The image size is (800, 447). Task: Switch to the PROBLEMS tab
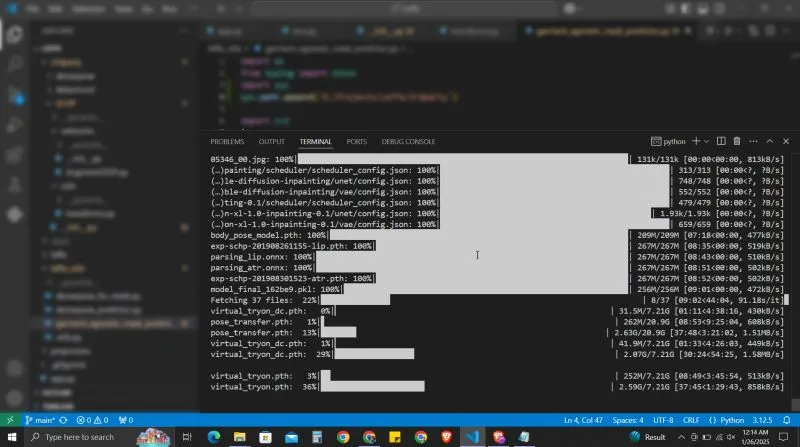[x=227, y=142]
